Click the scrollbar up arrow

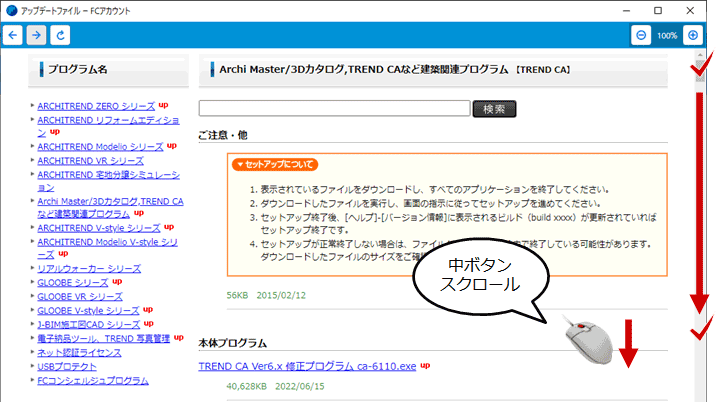pos(700,55)
